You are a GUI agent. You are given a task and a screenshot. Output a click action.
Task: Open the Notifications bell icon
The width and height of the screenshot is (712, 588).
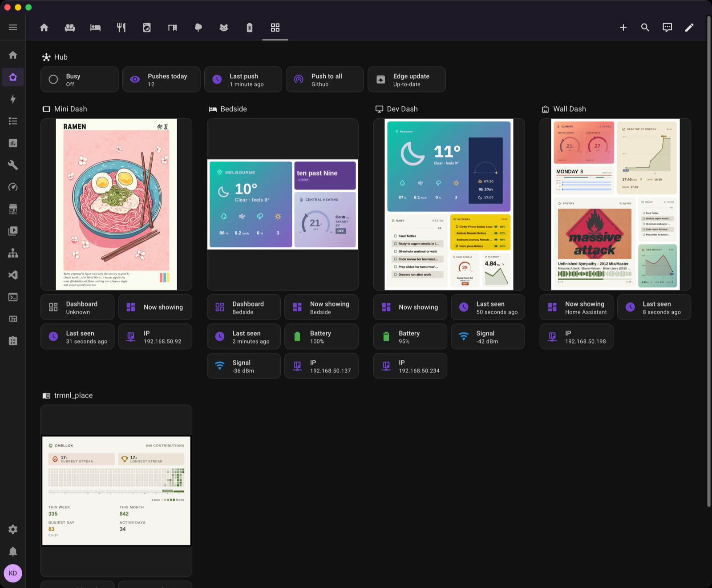tap(13, 552)
